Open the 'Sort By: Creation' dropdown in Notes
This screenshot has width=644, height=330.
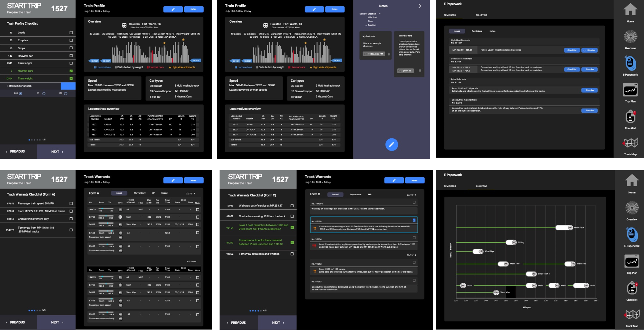click(380, 14)
